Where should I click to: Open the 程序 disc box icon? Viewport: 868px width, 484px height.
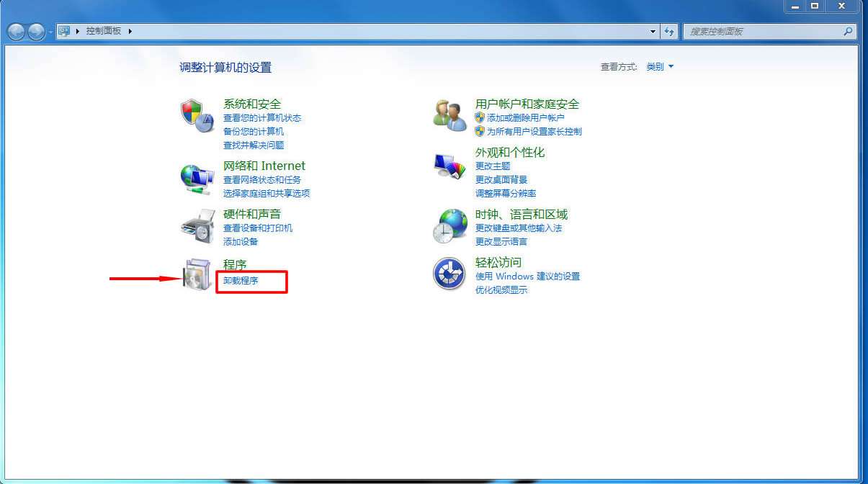tap(197, 274)
